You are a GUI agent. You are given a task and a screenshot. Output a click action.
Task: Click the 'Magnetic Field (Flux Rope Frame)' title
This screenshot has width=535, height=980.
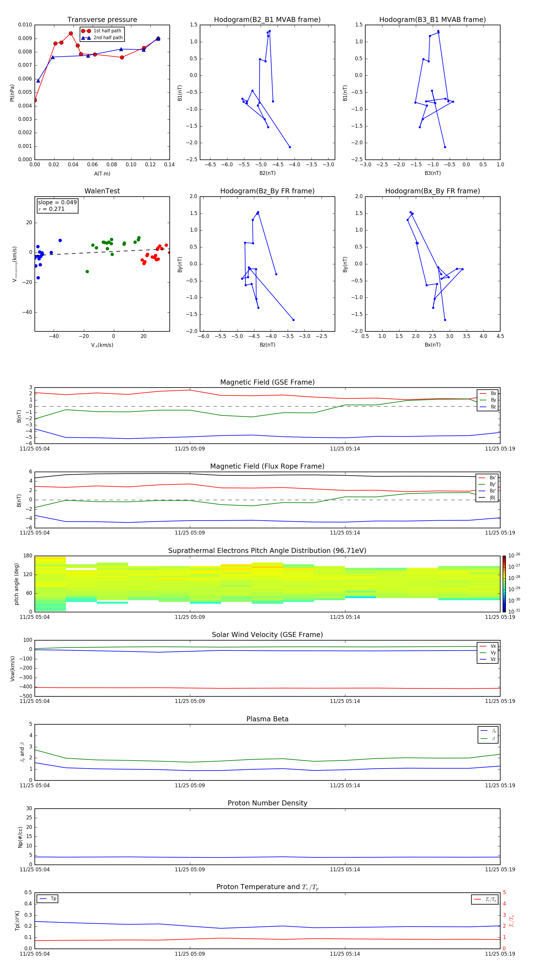267,467
